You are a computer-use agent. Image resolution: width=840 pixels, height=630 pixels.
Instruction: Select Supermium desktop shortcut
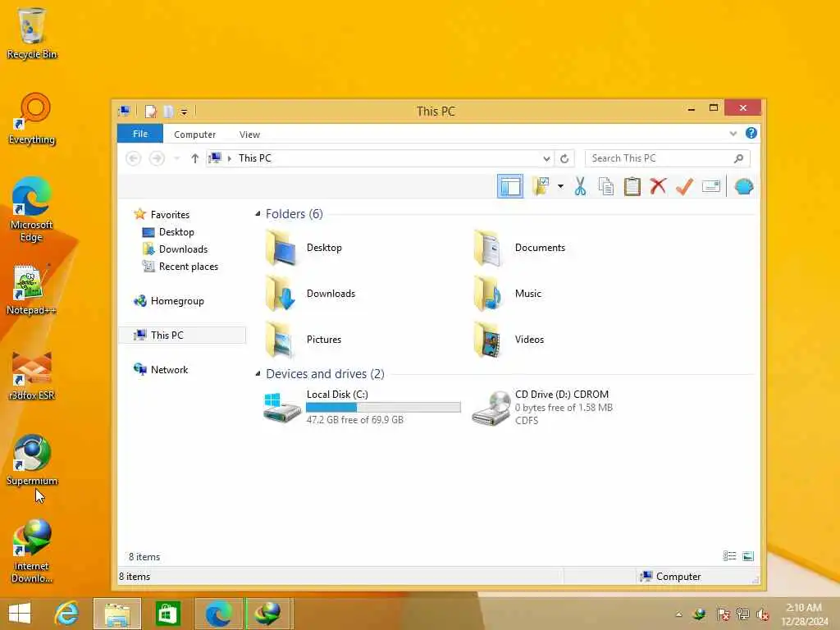click(32, 459)
